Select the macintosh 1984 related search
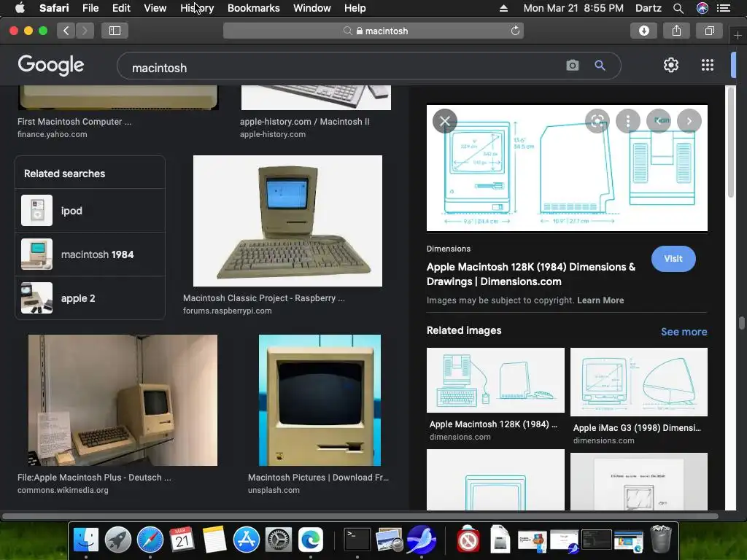747x560 pixels. click(90, 254)
